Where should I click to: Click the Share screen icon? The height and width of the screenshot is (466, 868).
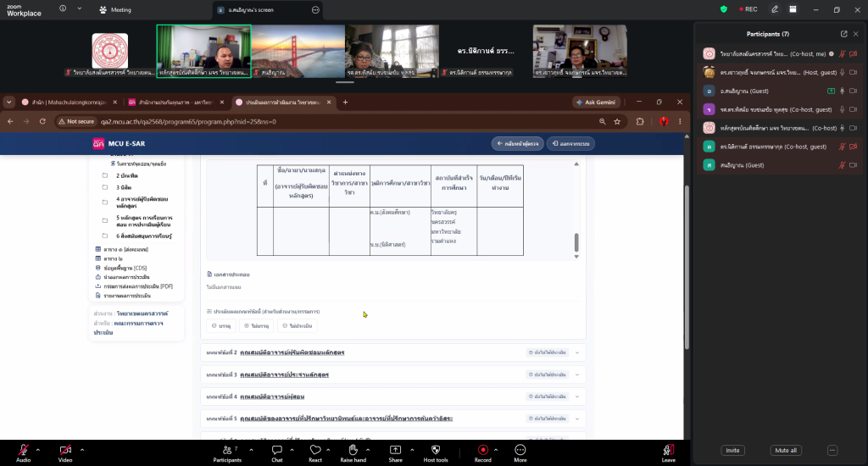coord(395,450)
